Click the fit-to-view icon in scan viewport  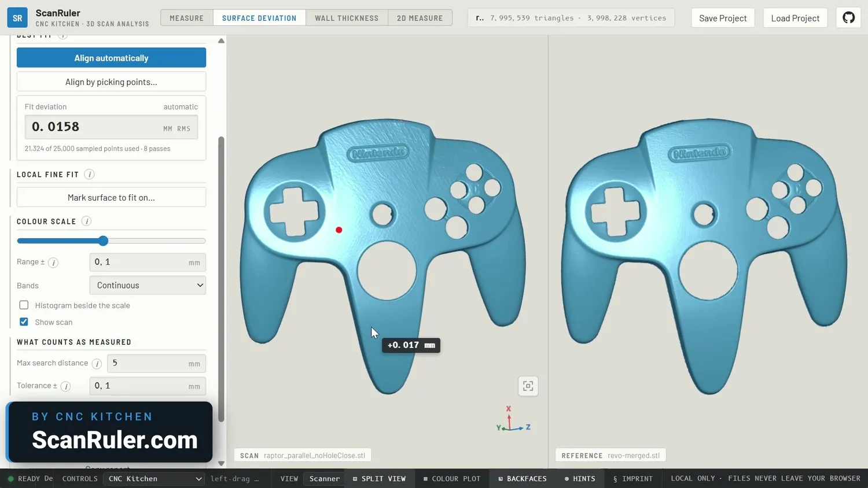click(x=528, y=386)
